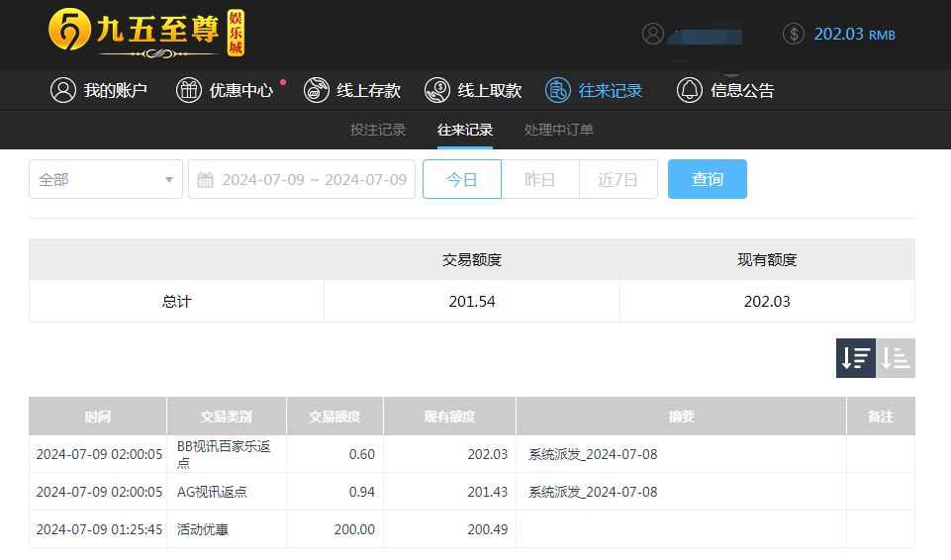Click the 线上存款 deposit icon
The height and width of the screenshot is (560, 951).
tap(317, 90)
